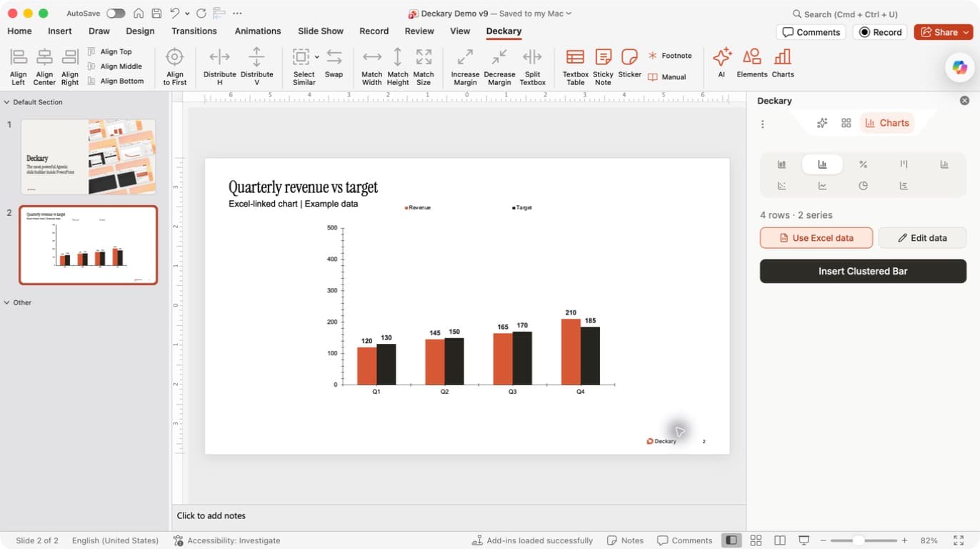Viewport: 980px width, 549px height.
Task: Open the Insert ribbon tab
Action: pyautogui.click(x=60, y=31)
